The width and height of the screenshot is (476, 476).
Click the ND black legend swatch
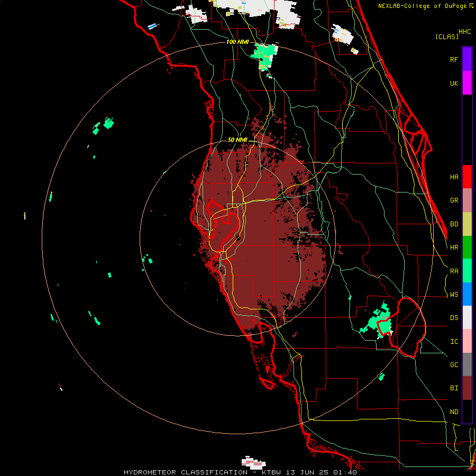coord(467,411)
